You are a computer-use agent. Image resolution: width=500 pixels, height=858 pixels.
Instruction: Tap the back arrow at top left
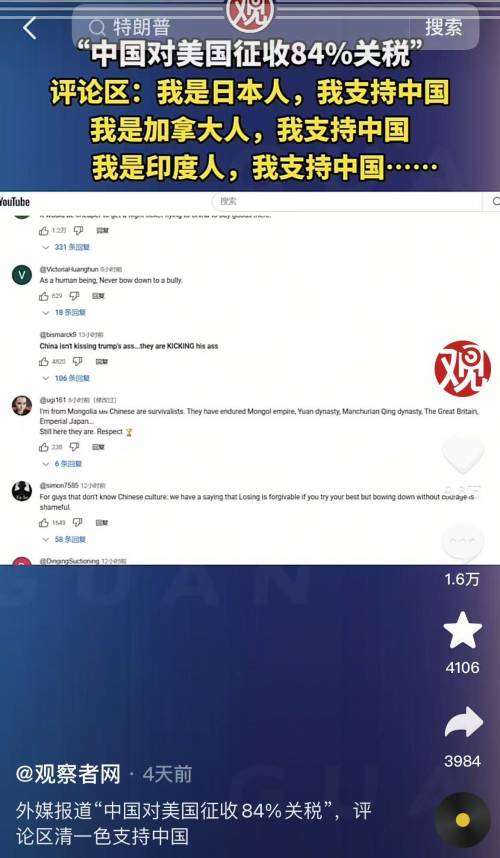[30, 27]
